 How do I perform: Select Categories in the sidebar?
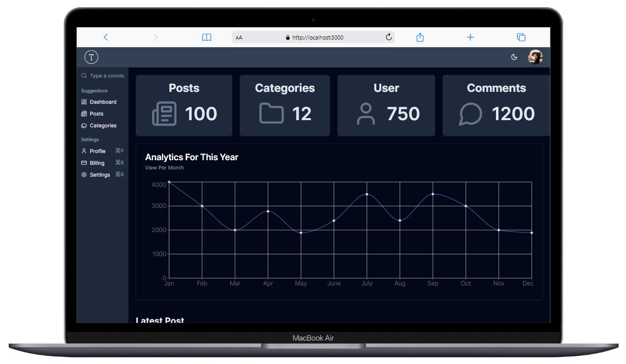(103, 125)
